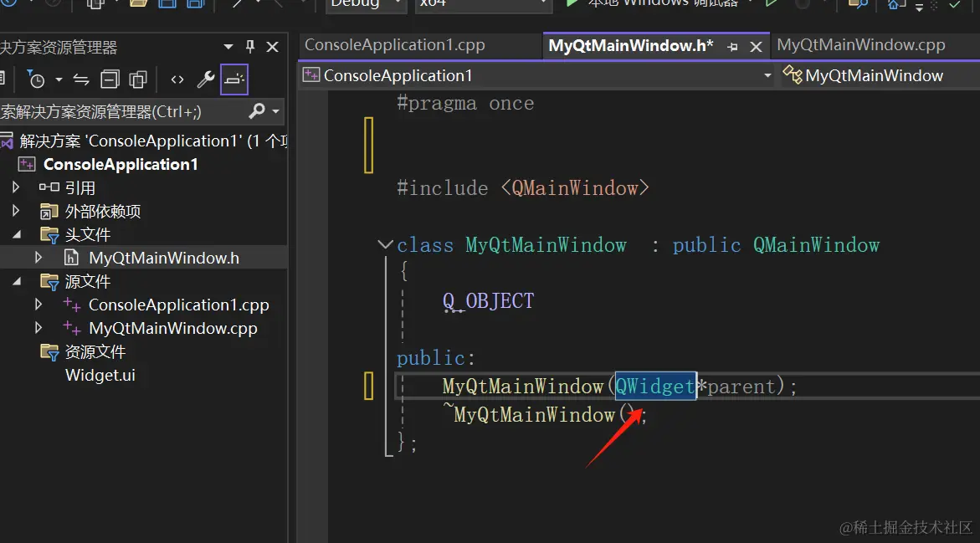Collapse the 头文件 filter folder
980x543 pixels.
17,235
